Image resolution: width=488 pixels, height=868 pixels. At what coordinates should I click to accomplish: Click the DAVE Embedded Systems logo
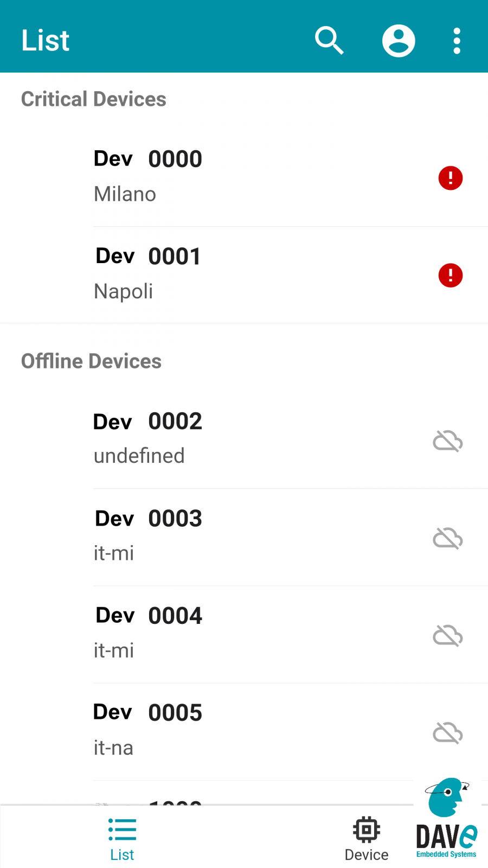446,820
